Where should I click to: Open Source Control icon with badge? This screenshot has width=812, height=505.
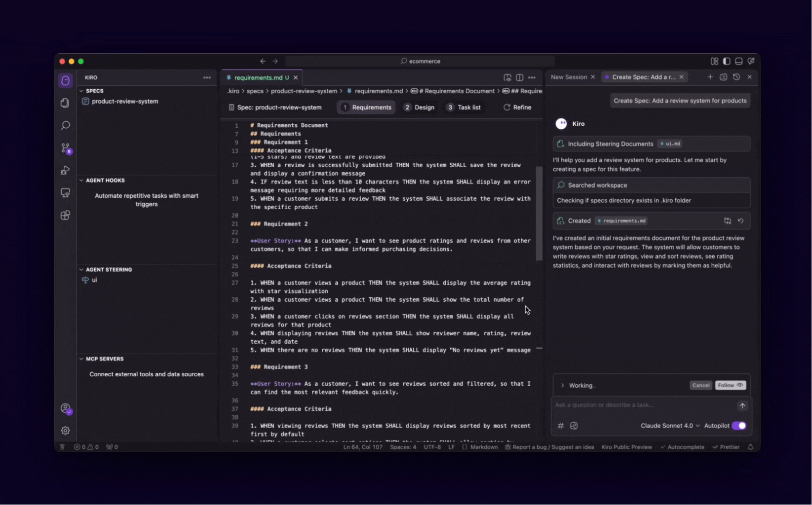coord(66,148)
